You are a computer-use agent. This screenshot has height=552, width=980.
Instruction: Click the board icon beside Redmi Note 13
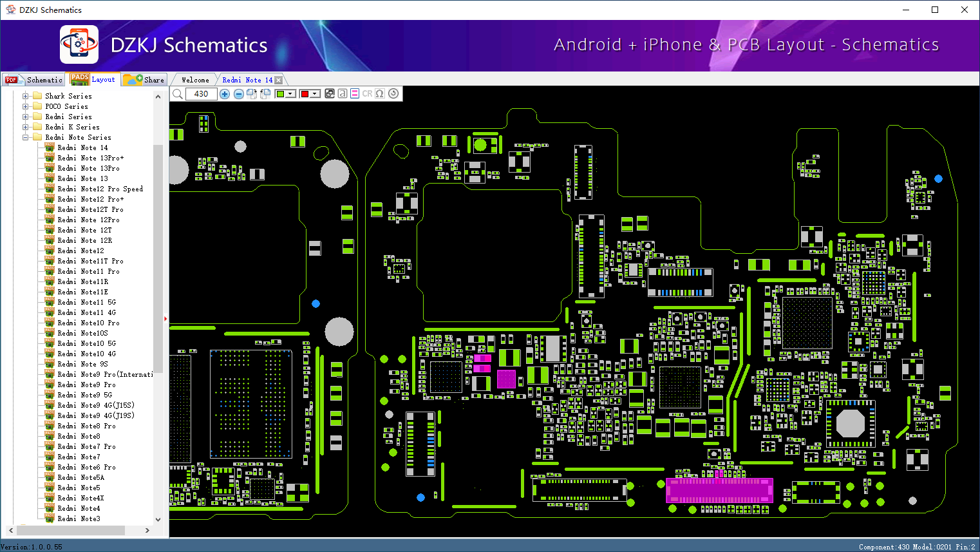tap(50, 178)
